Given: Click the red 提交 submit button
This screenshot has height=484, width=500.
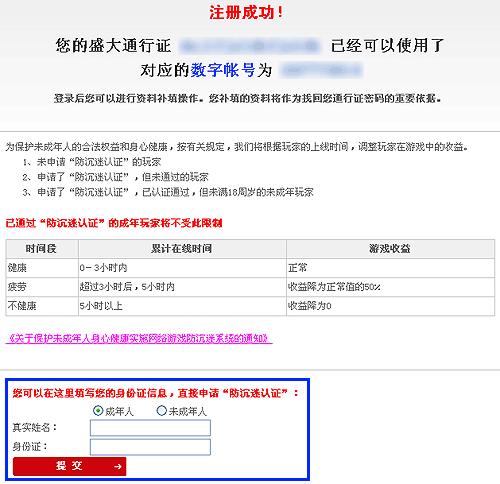Looking at the screenshot, I should [x=70, y=466].
